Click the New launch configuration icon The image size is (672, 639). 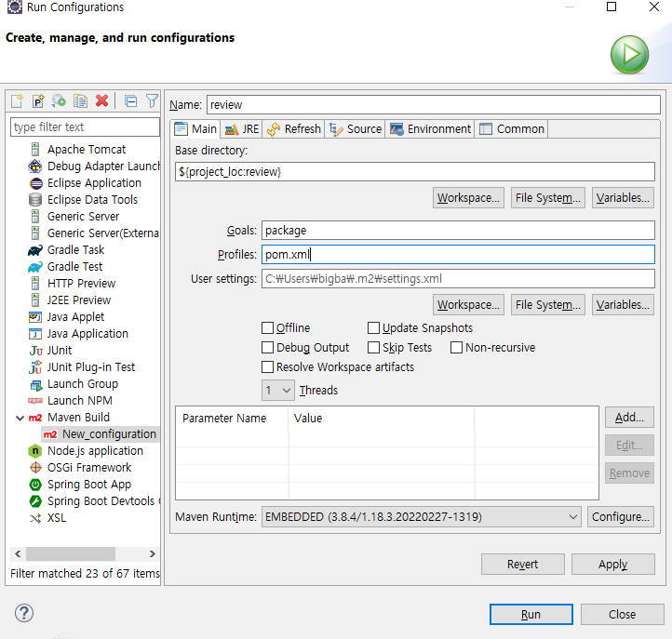pos(17,101)
